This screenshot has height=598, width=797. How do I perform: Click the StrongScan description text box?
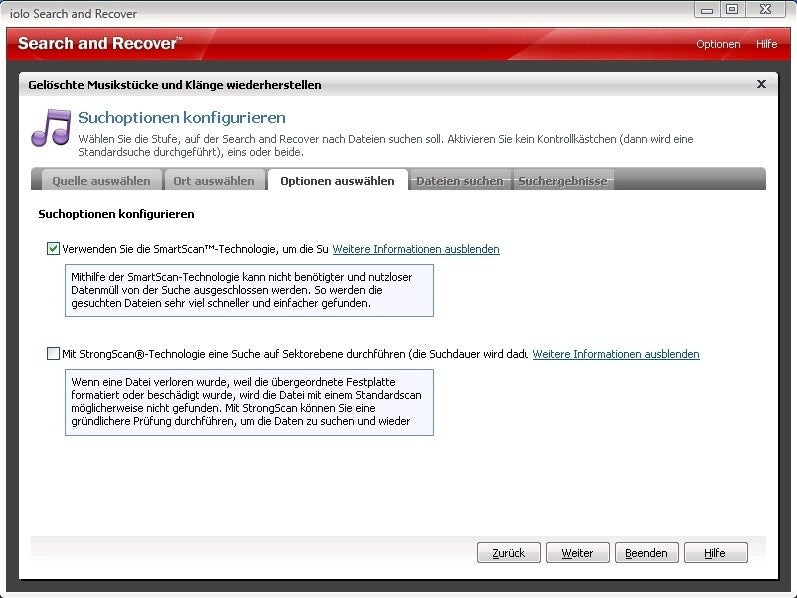tap(249, 402)
